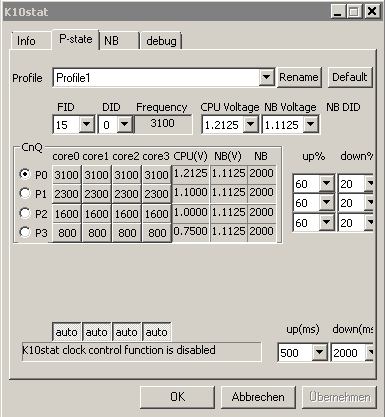Click core3 P0 3100 button
The image size is (385, 417).
(x=157, y=175)
